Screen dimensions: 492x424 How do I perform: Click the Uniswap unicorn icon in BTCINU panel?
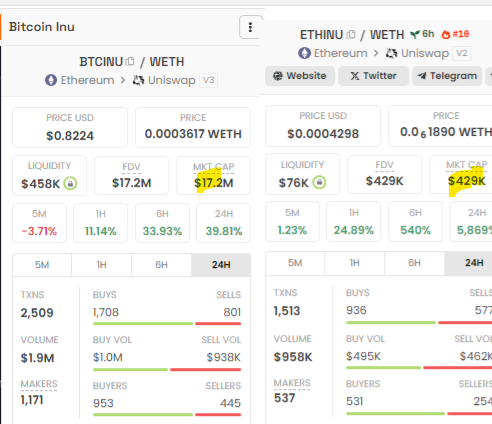138,80
